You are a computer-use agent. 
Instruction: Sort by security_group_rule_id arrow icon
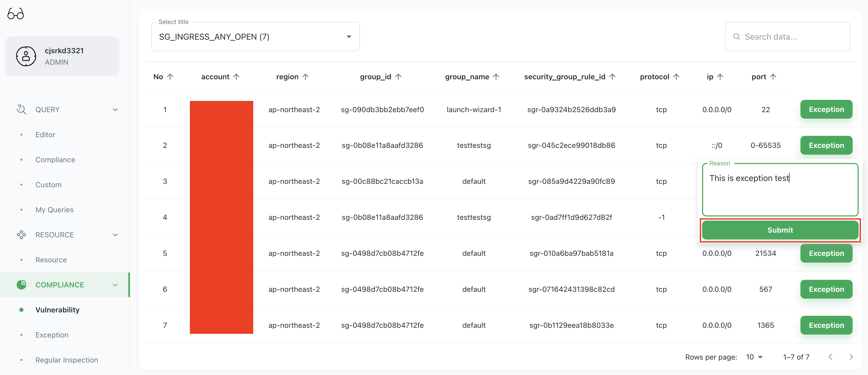612,77
